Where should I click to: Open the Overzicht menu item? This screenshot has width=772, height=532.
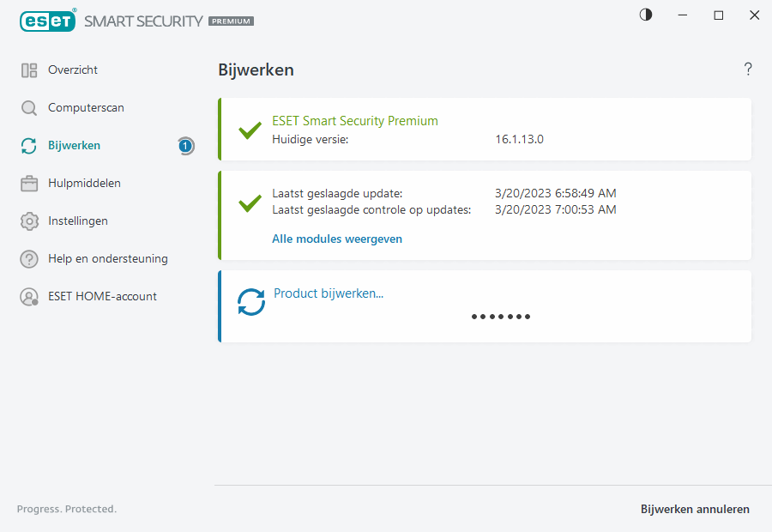73,70
